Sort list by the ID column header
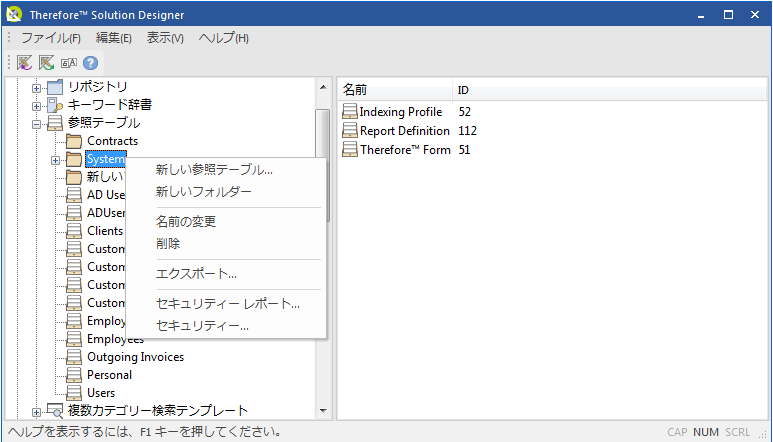773x442 pixels. point(609,90)
